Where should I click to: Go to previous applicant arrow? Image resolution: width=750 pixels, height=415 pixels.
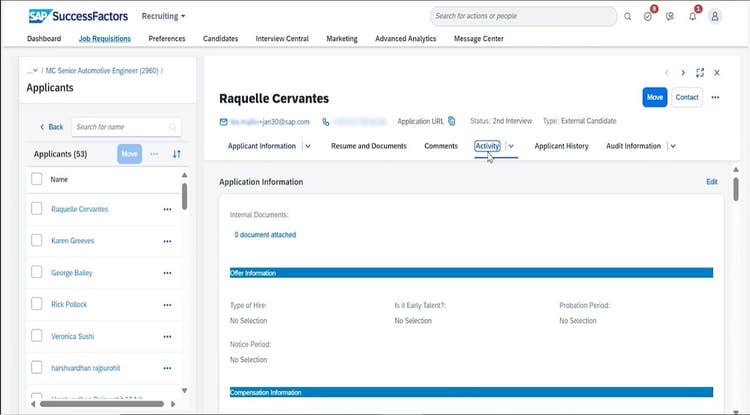tap(667, 73)
